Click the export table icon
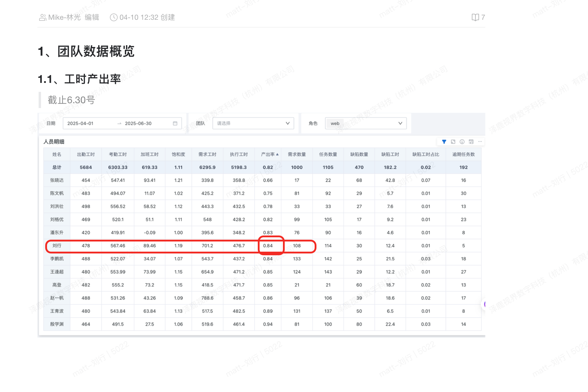 point(471,142)
